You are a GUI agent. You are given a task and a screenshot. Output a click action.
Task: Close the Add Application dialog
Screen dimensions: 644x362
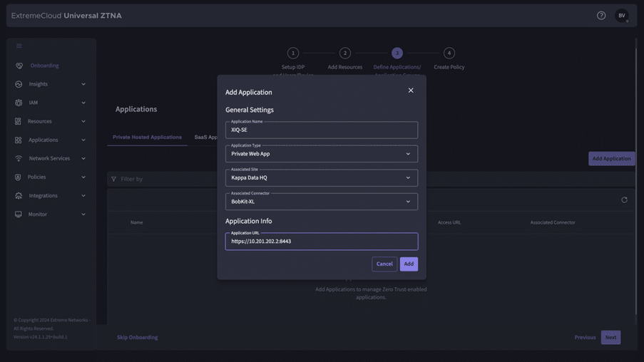(411, 90)
